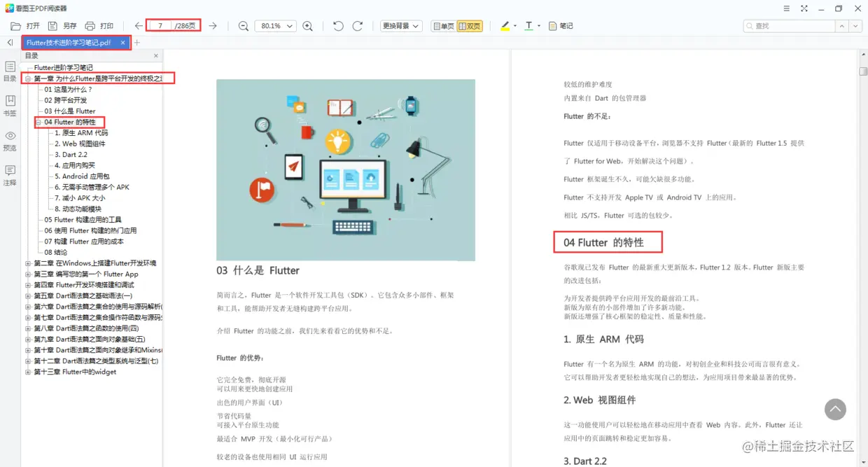Select 3. Dart 2.2 outline entry
The height and width of the screenshot is (467, 868).
pyautogui.click(x=71, y=155)
